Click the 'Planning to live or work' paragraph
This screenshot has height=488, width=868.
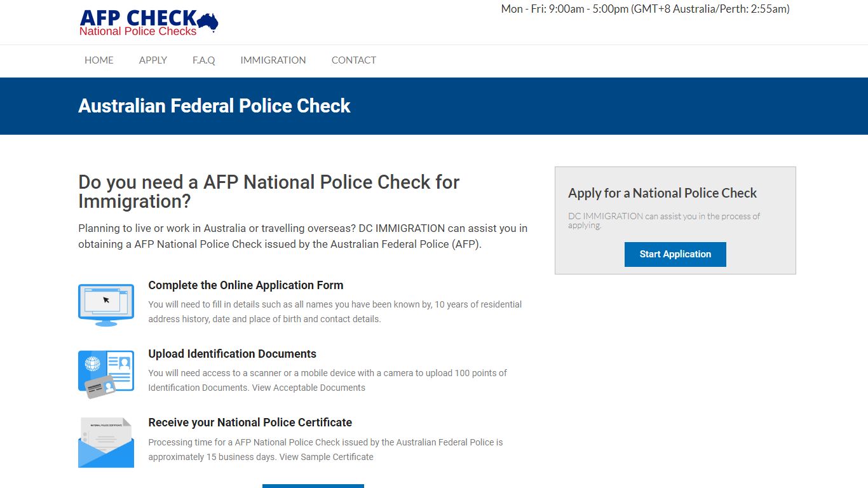click(303, 236)
